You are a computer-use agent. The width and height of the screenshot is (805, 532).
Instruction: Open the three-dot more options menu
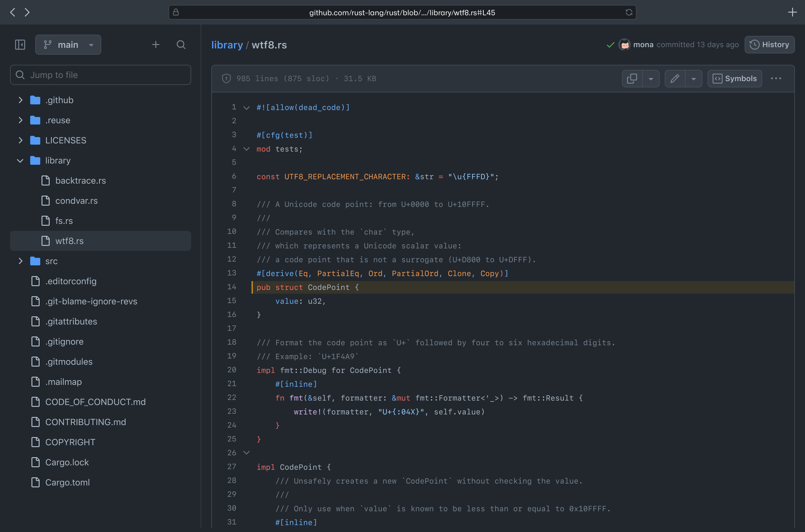(x=776, y=78)
